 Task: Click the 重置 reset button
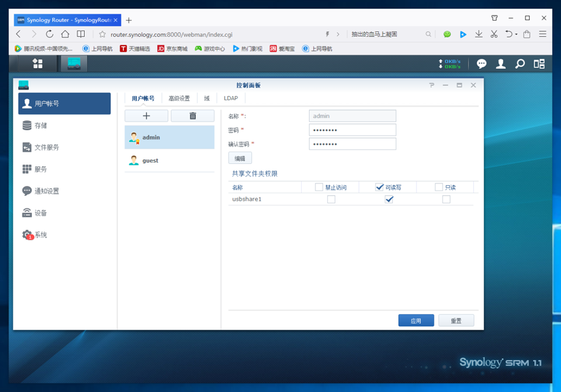click(x=456, y=320)
